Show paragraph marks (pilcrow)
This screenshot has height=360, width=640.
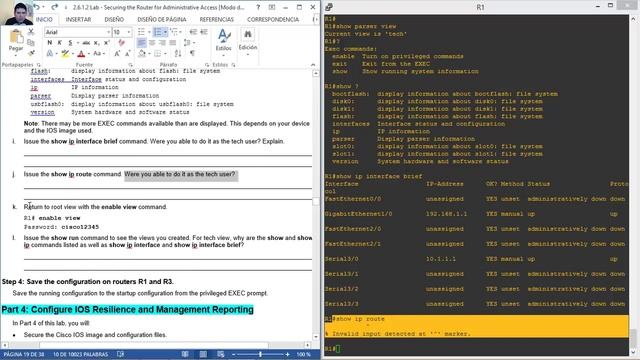click(x=192, y=53)
